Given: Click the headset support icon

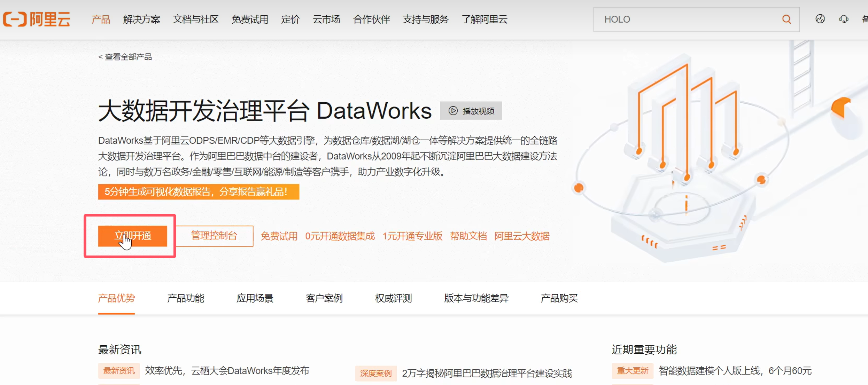Looking at the screenshot, I should coord(843,19).
